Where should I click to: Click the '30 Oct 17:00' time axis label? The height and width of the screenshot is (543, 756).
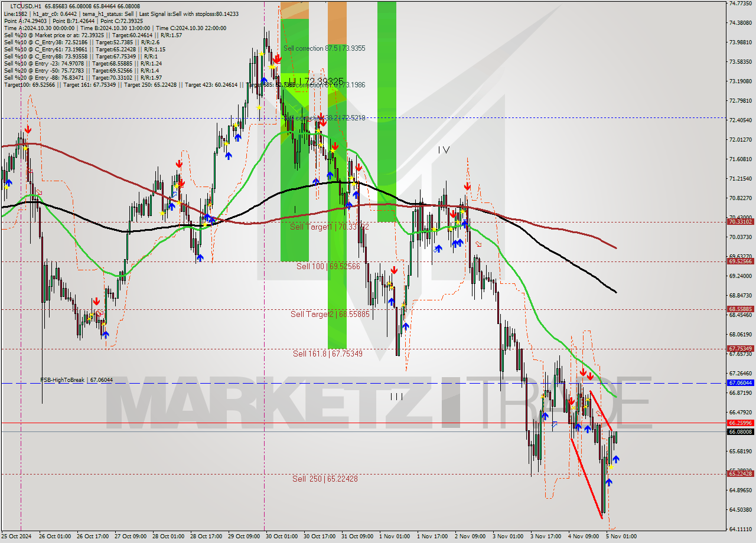click(320, 537)
